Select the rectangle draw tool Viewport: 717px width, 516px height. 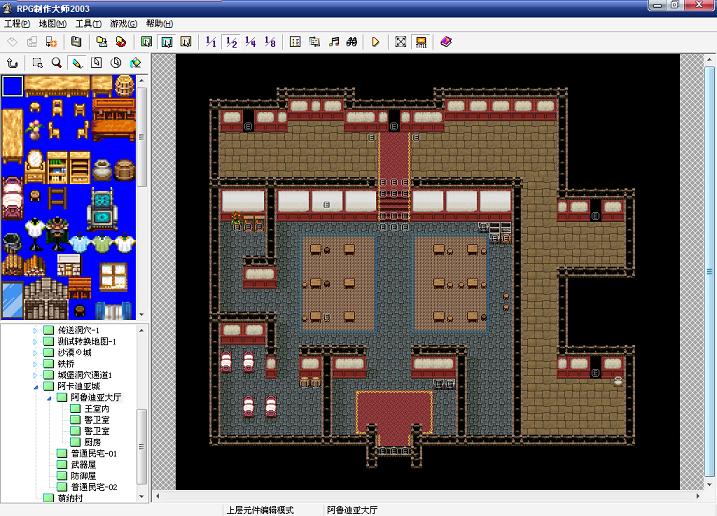point(96,63)
